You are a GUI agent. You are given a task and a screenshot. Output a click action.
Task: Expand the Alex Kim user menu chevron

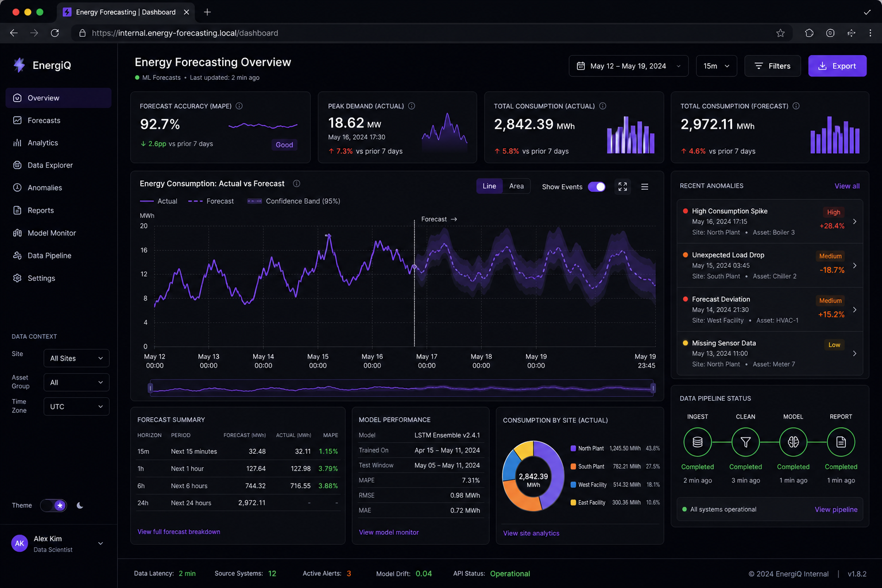100,544
